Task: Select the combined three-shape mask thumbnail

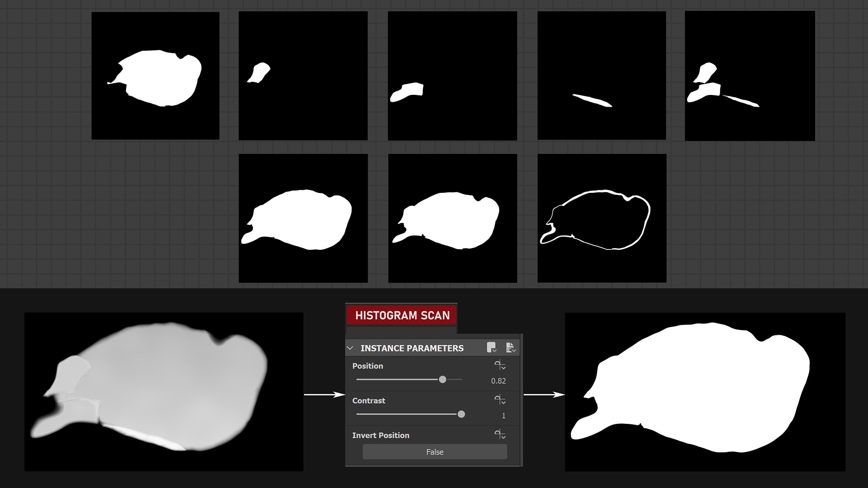Action: point(750,75)
